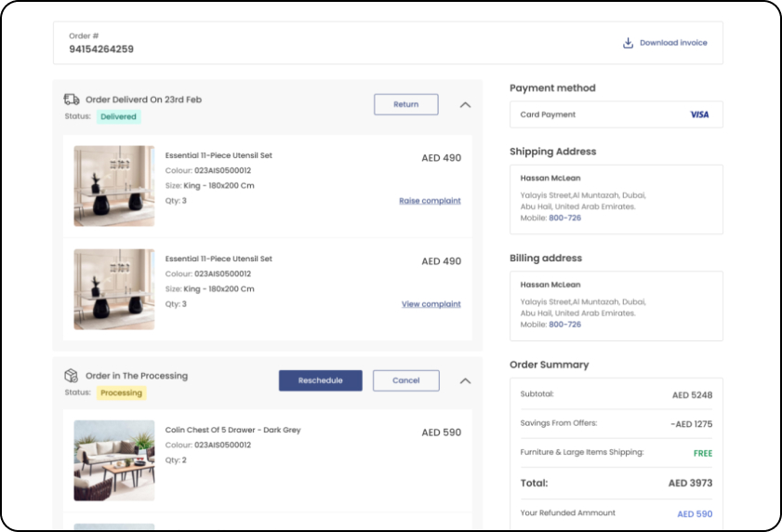Click the first Essential 11-Piece Utensil Set title
The width and height of the screenshot is (782, 532).
pos(219,155)
